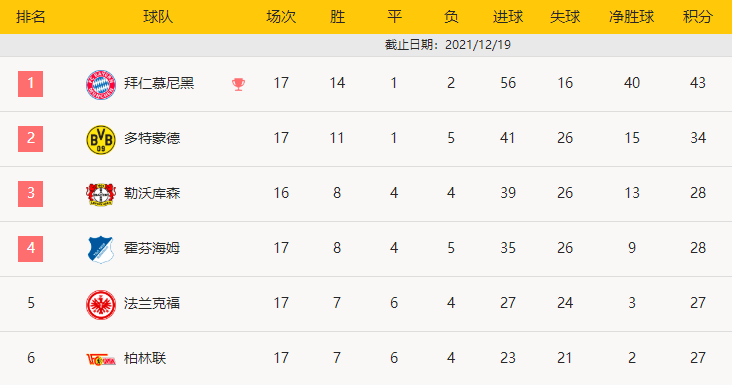Click the Bayern Munich club logo
Screen dimensions: 732x385
(x=101, y=84)
